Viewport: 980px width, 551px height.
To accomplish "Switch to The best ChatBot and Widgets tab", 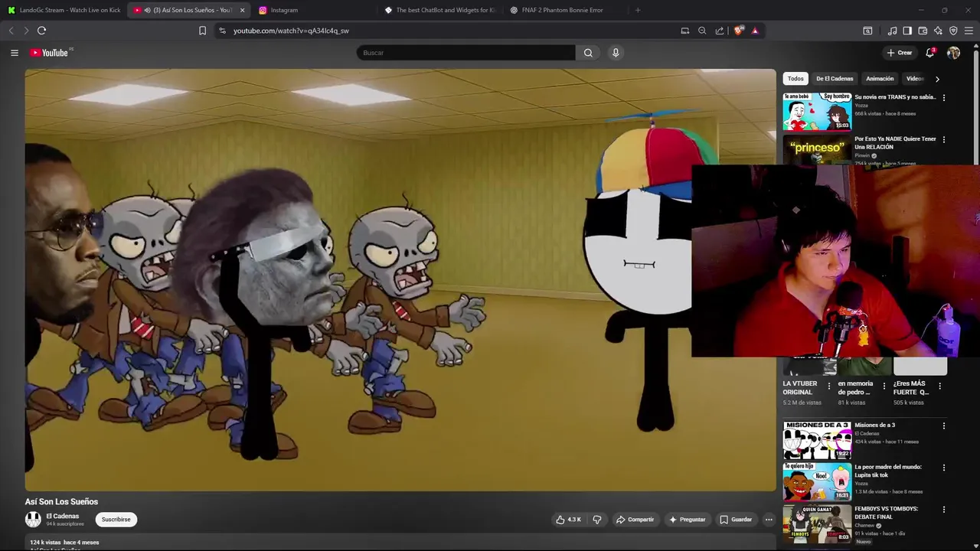I will click(440, 10).
